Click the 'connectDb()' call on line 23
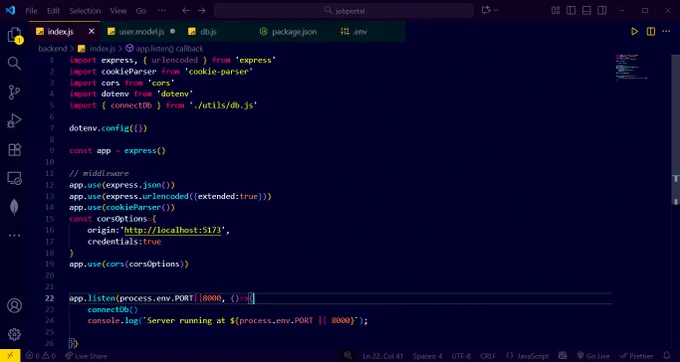Screen dimensions: 680x362 tap(112, 310)
